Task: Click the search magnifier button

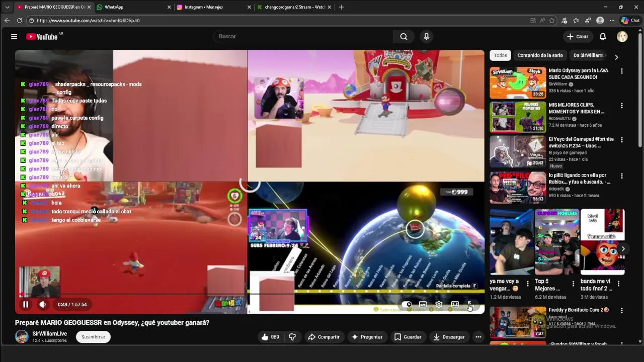Action: (404, 36)
